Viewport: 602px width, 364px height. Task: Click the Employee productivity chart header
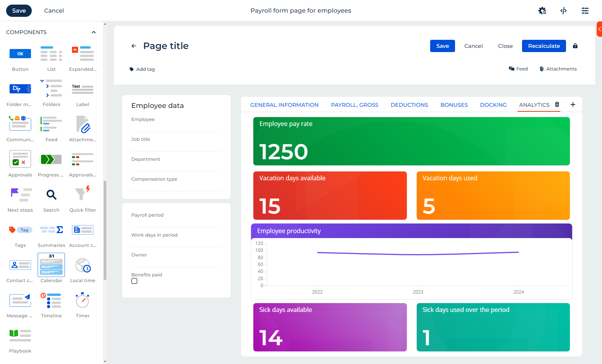pos(411,231)
